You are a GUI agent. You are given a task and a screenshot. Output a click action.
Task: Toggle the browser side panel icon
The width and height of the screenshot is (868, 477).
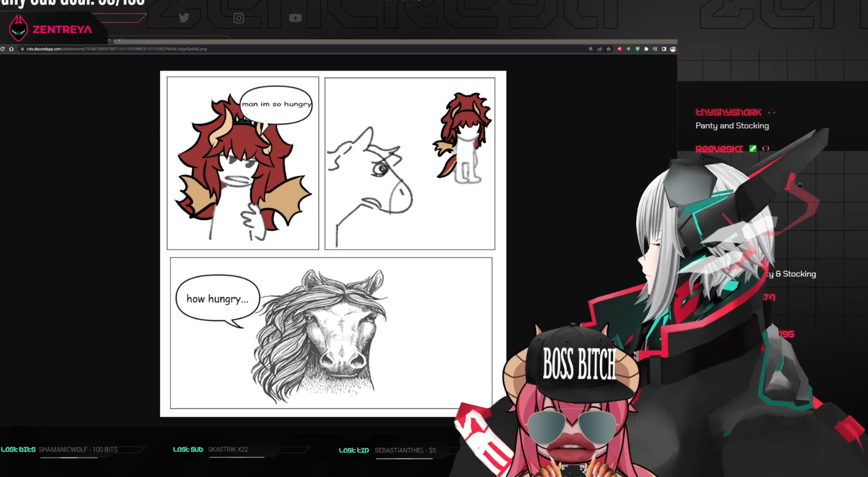coord(664,49)
